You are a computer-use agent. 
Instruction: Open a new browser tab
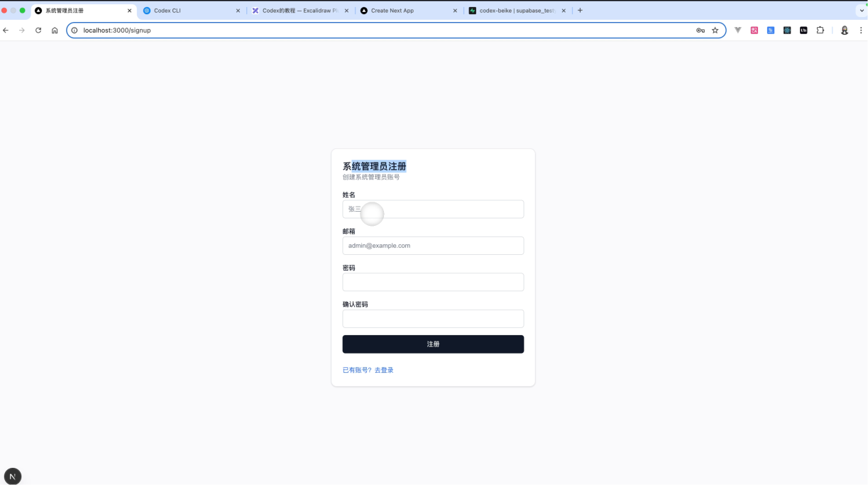click(x=580, y=11)
